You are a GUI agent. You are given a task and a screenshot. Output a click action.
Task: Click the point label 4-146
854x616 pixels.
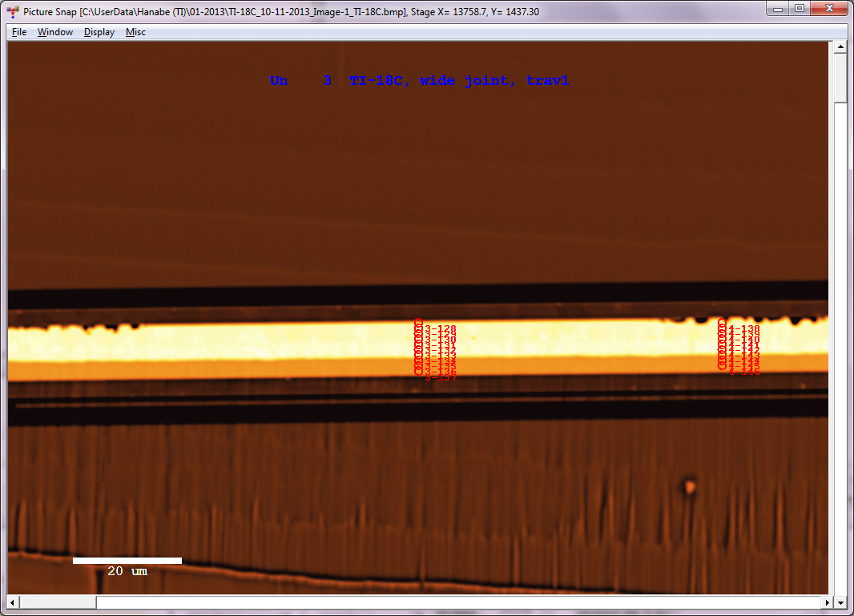point(744,372)
